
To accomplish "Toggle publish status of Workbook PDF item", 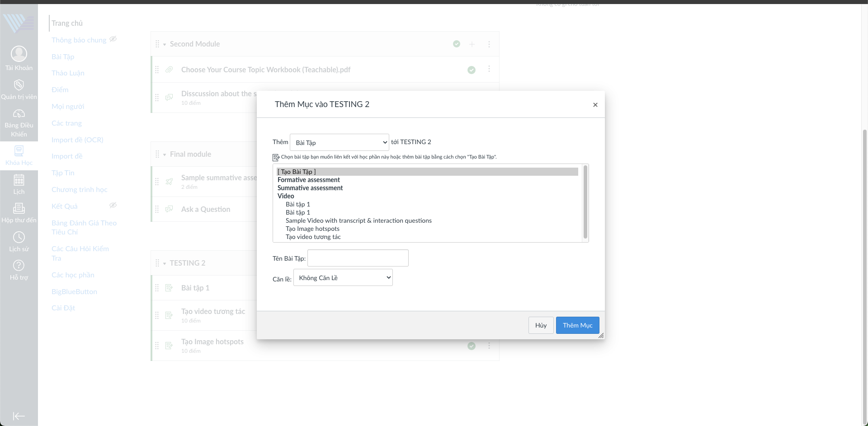I will (471, 70).
